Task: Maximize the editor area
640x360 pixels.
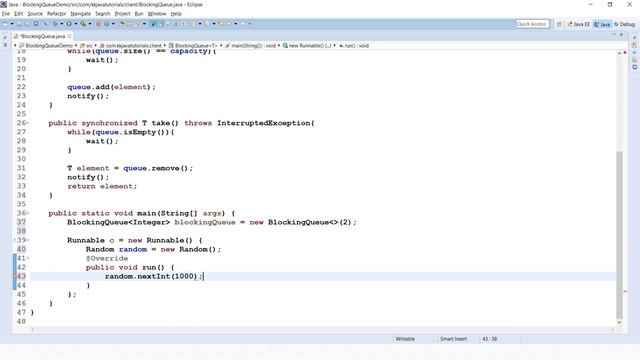Action: click(621, 36)
